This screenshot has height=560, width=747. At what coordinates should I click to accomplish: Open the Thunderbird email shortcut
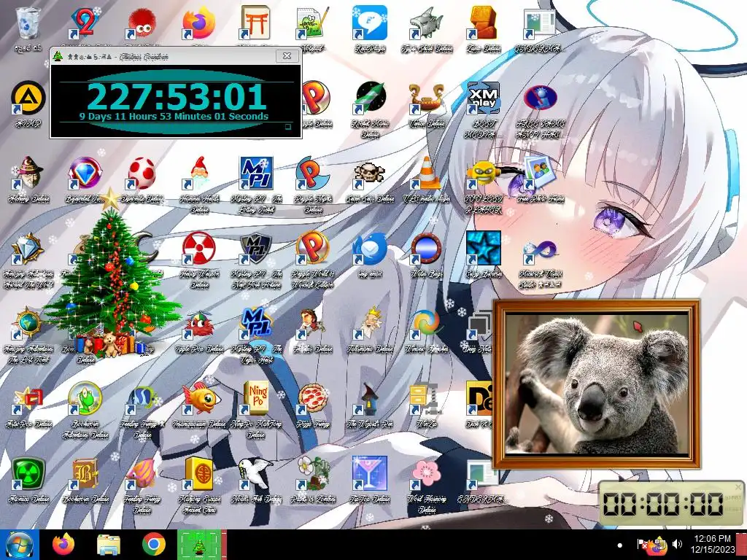(x=370, y=248)
